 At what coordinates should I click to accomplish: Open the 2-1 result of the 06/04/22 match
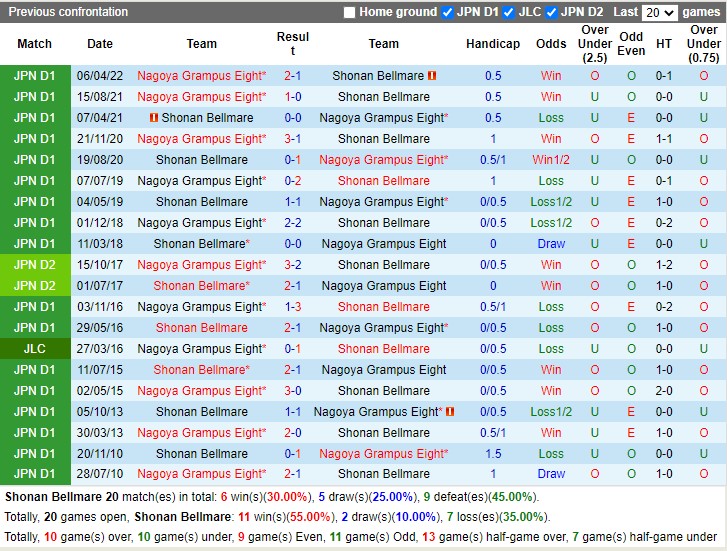(293, 76)
